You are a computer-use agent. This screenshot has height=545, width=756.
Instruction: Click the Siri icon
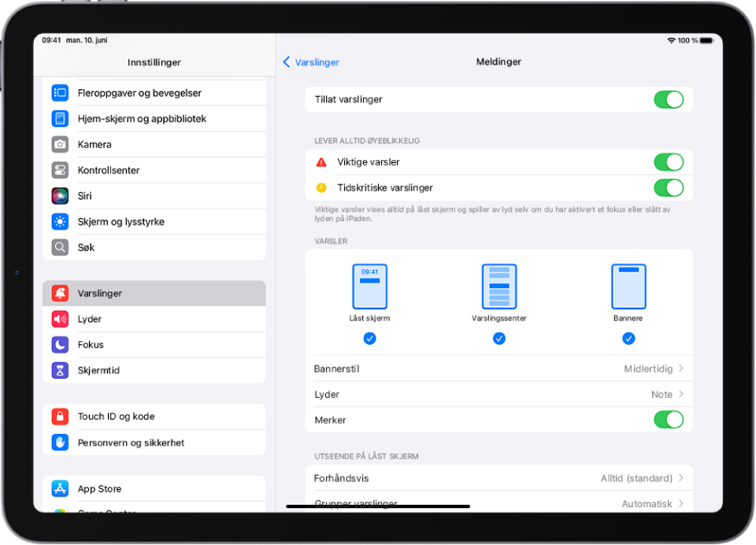(60, 196)
